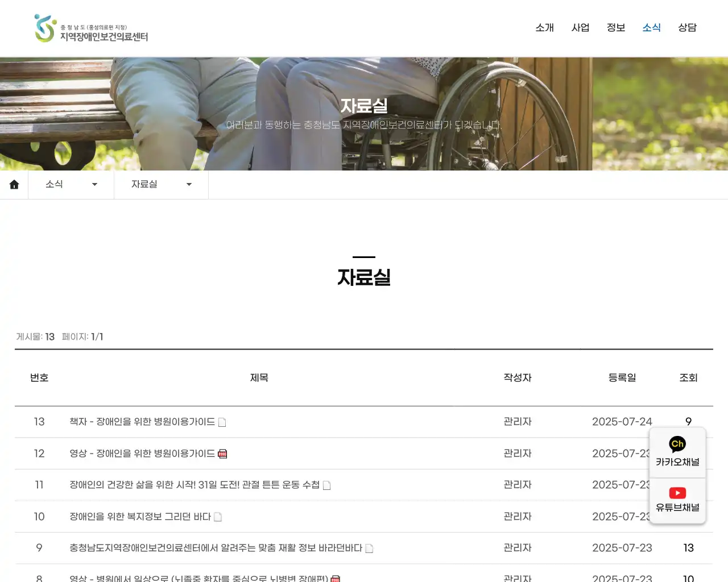Click video attachment icon on post 12
The height and width of the screenshot is (582, 728).
[222, 454]
